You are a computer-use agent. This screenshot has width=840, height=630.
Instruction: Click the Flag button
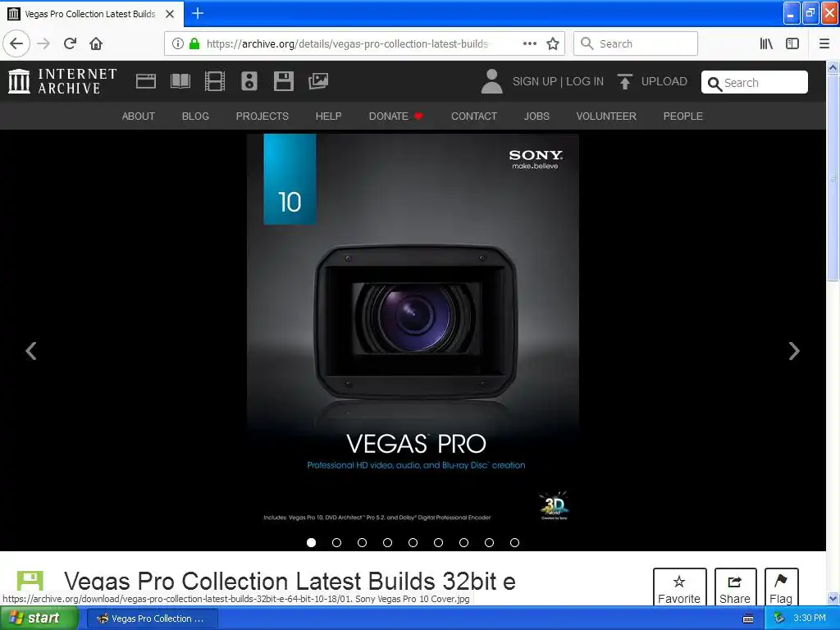click(x=781, y=587)
